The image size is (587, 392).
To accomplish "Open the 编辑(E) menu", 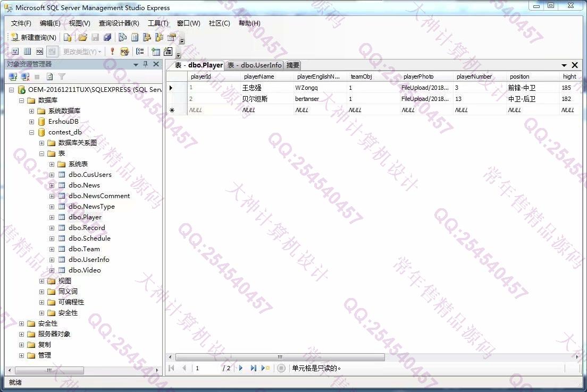I will point(50,23).
